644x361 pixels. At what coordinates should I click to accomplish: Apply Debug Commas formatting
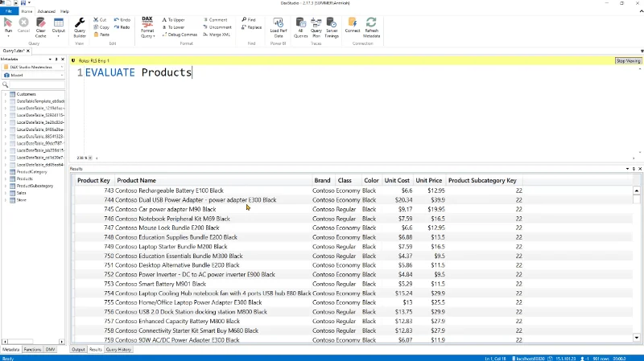click(x=180, y=35)
